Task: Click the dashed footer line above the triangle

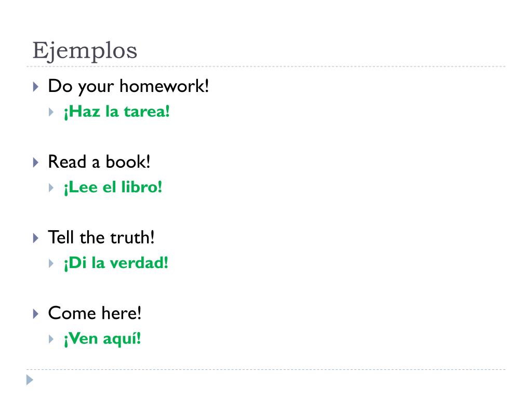Action: click(266, 369)
